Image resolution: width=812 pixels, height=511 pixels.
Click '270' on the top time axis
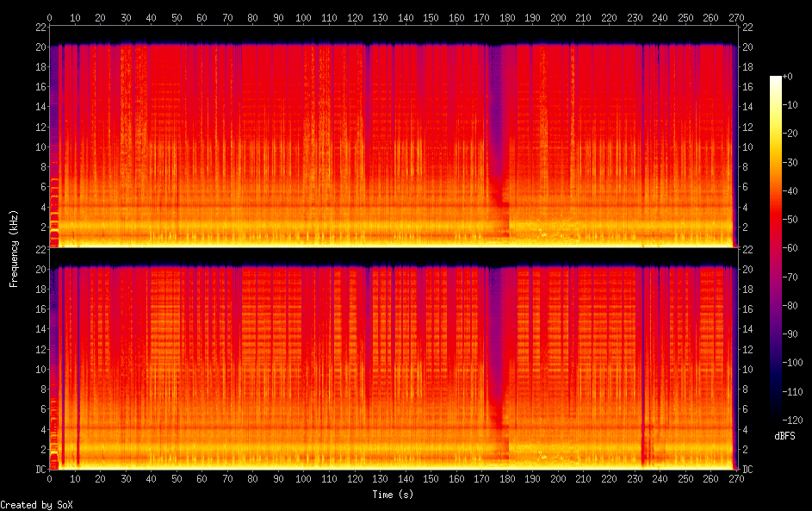click(736, 17)
